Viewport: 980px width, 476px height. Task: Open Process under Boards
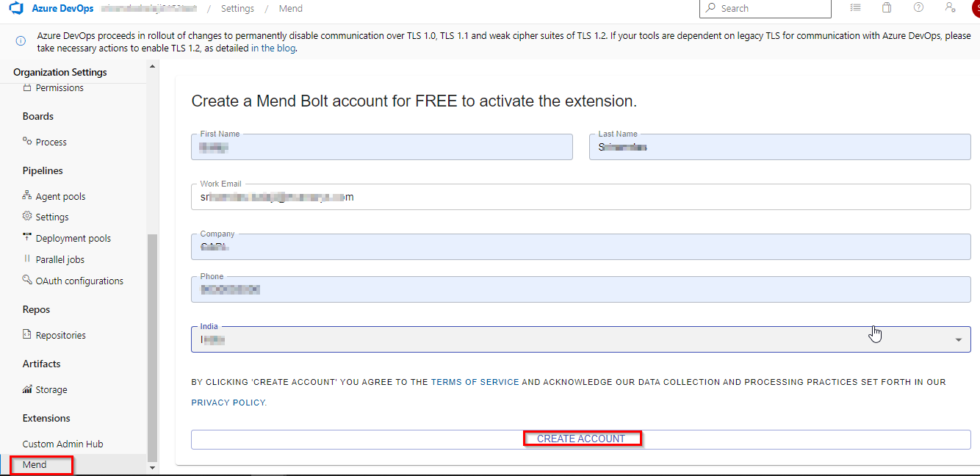tap(51, 142)
